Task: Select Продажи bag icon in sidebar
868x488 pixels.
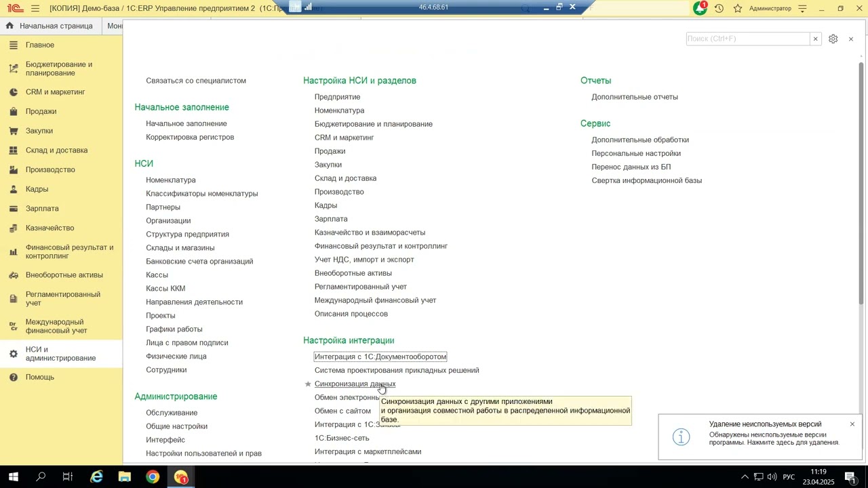Action: point(13,111)
